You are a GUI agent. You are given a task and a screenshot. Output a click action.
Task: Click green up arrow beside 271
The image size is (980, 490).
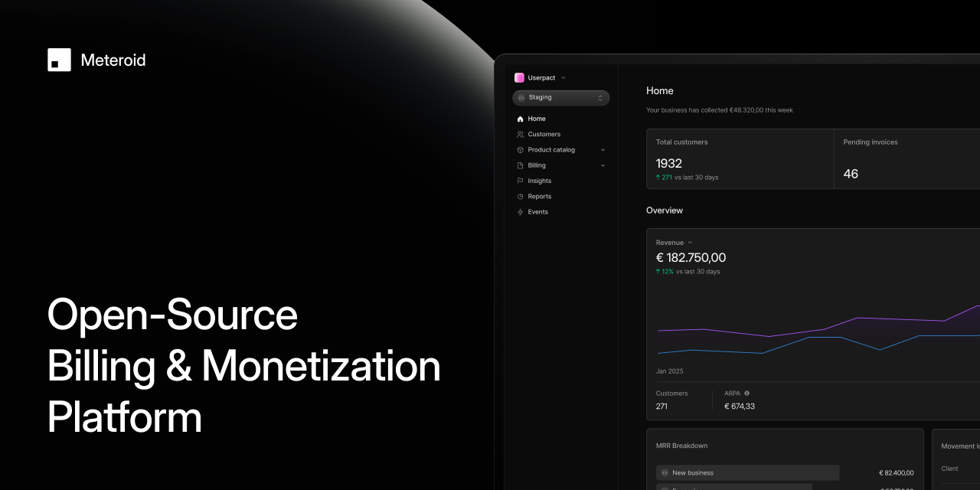click(x=658, y=177)
